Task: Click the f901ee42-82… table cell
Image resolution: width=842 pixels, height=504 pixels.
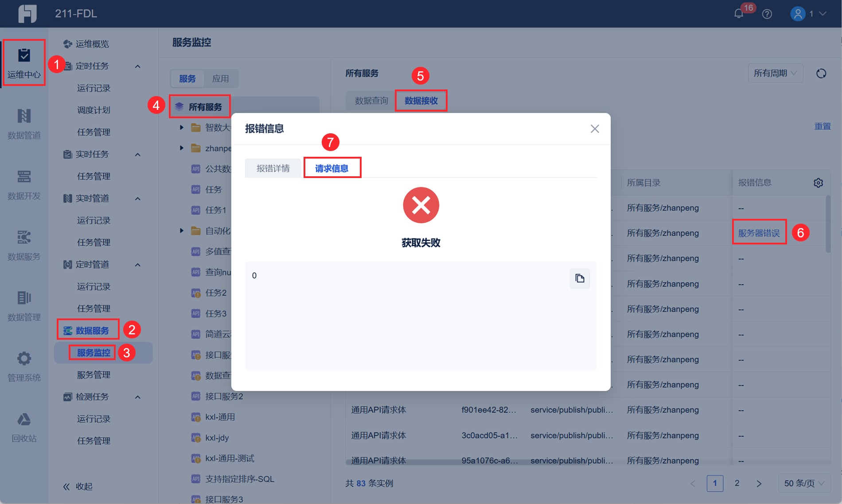Action: pos(489,410)
